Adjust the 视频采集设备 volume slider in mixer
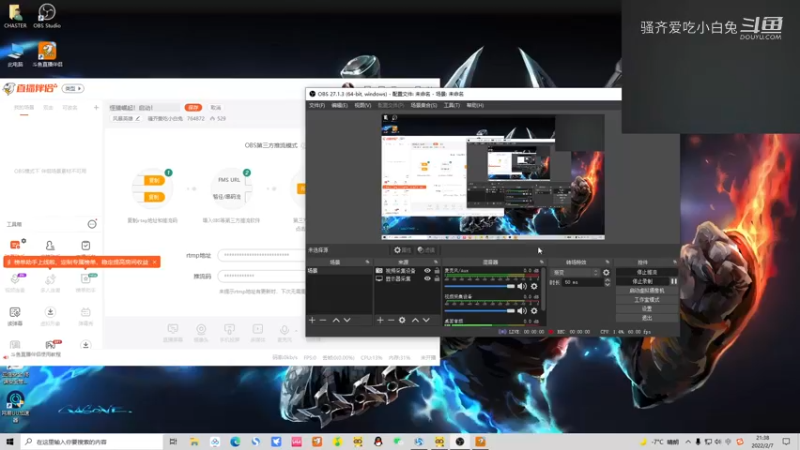 point(480,311)
